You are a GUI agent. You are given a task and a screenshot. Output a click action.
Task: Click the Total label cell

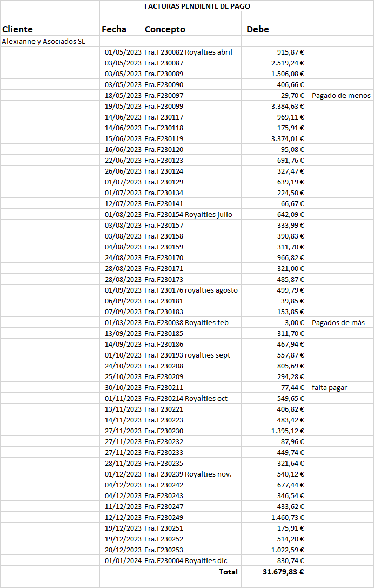(x=228, y=571)
